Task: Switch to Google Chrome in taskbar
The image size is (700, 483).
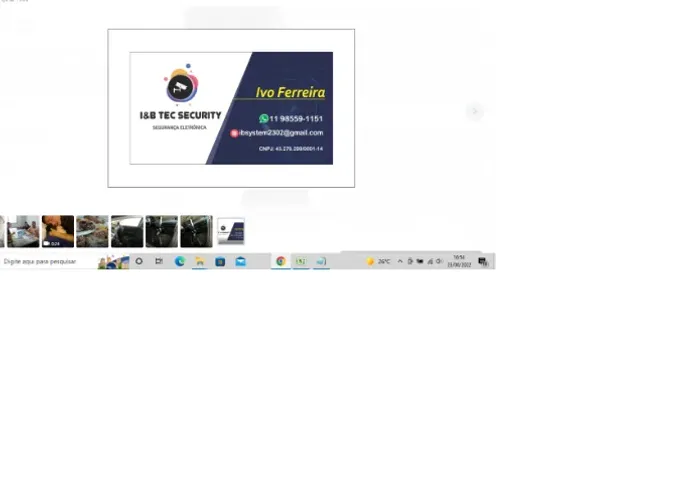Action: tap(281, 261)
